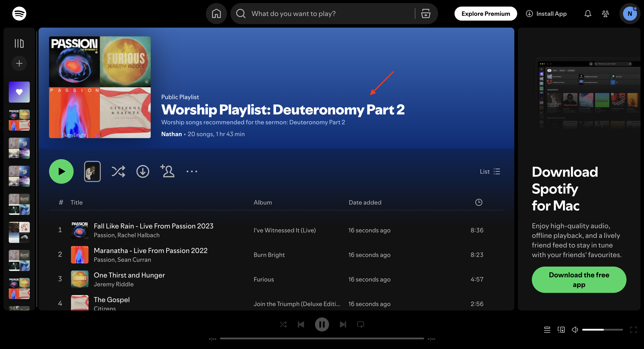This screenshot has height=349, width=644.
Task: Toggle repeat in player bar
Action: (x=360, y=324)
